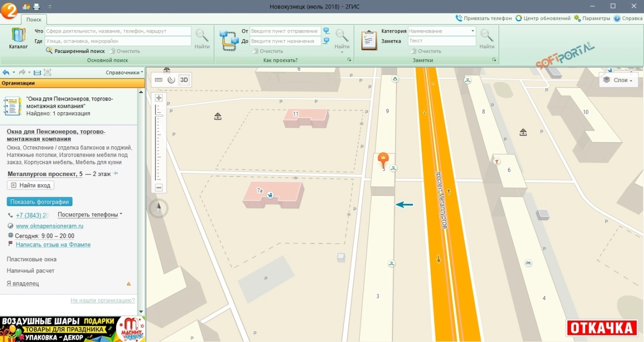Click the ruler measurement tool on map
This screenshot has width=644, height=342.
click(158, 79)
